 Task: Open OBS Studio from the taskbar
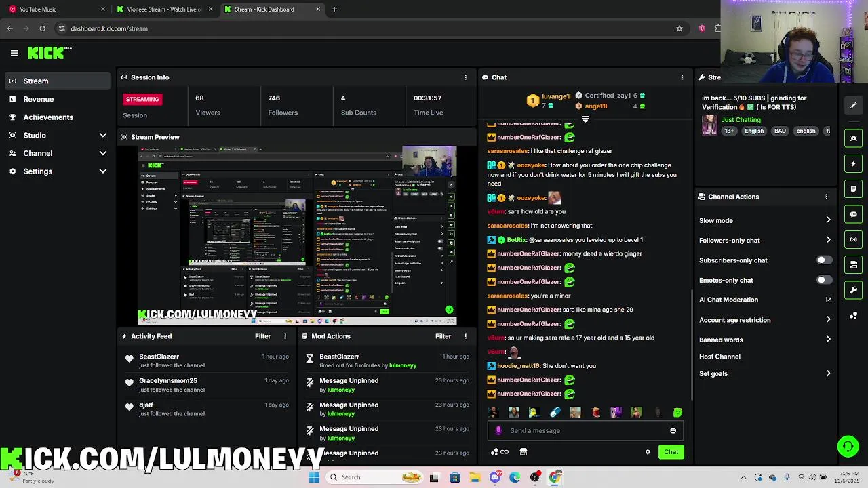pos(535,477)
